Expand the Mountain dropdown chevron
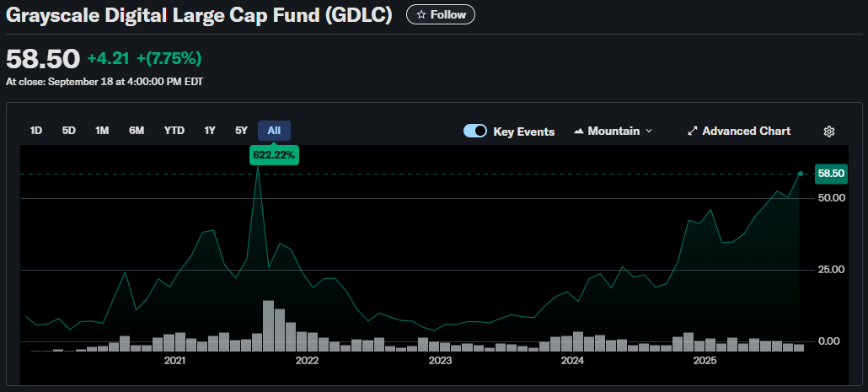This screenshot has height=392, width=868. [x=648, y=132]
